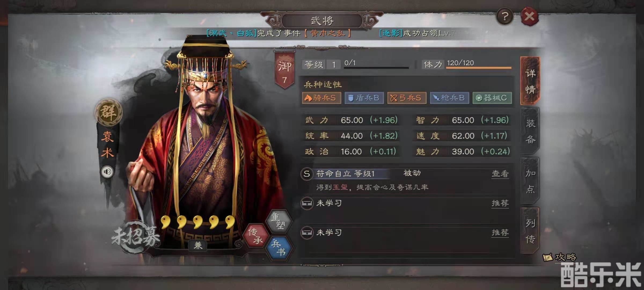Switch to the 详情 tab

[x=530, y=81]
